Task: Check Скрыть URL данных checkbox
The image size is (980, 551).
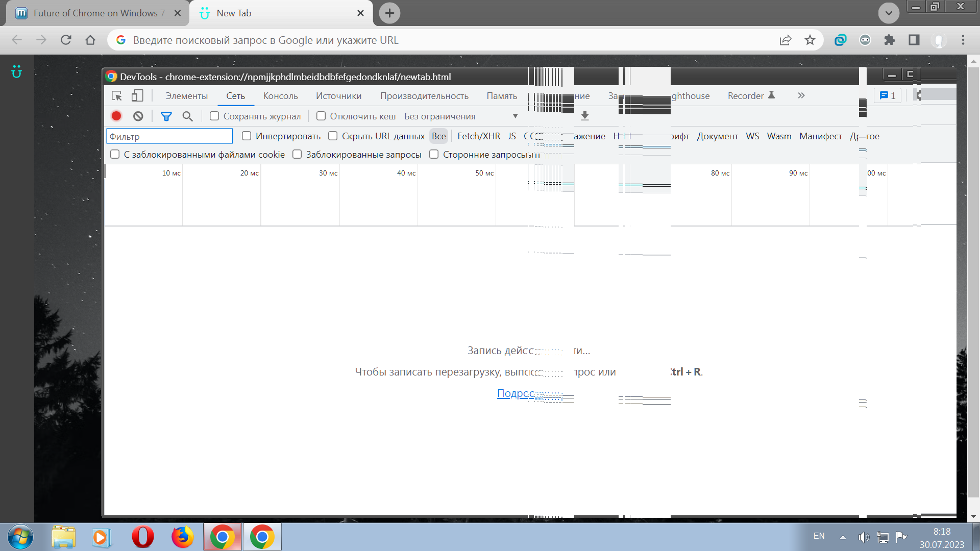Action: pyautogui.click(x=333, y=136)
